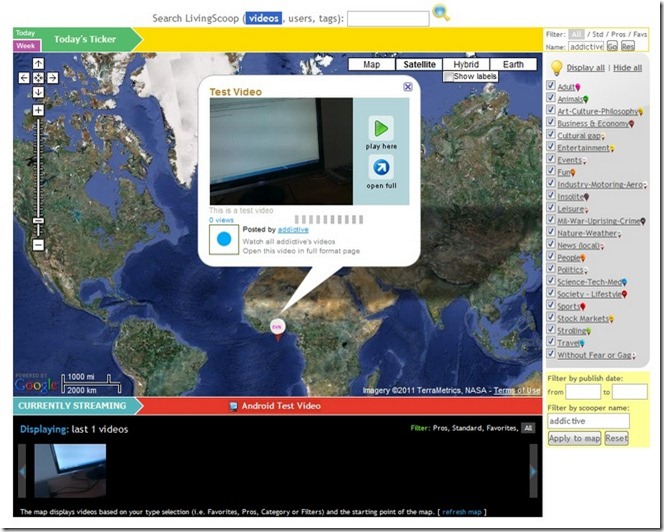
Task: Click the Hide all link
Action: [x=628, y=68]
